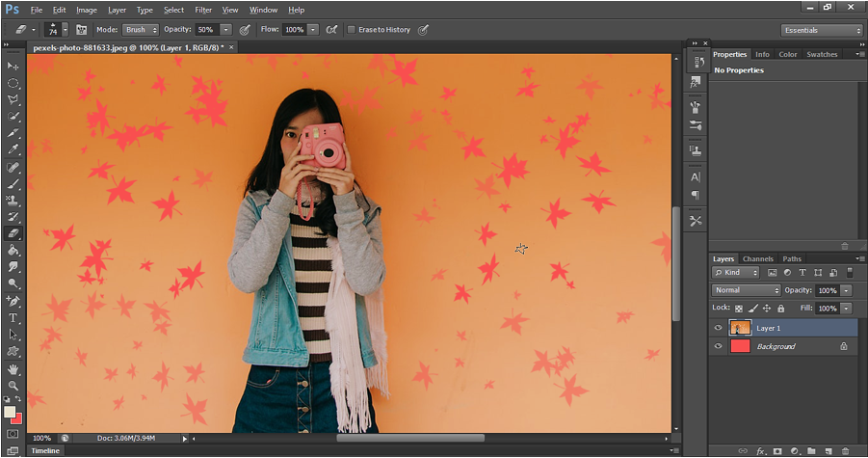The width and height of the screenshot is (868, 458).
Task: Select the Clone Stamp tool
Action: (x=13, y=200)
